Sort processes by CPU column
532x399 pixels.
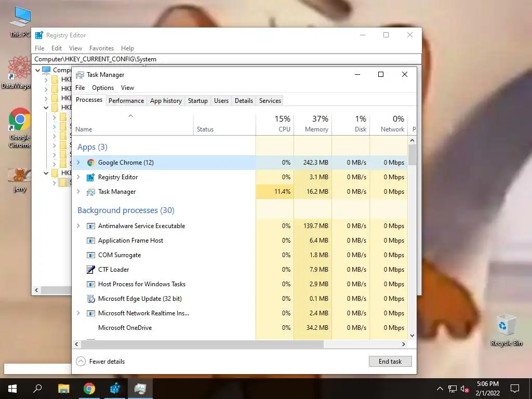275,124
